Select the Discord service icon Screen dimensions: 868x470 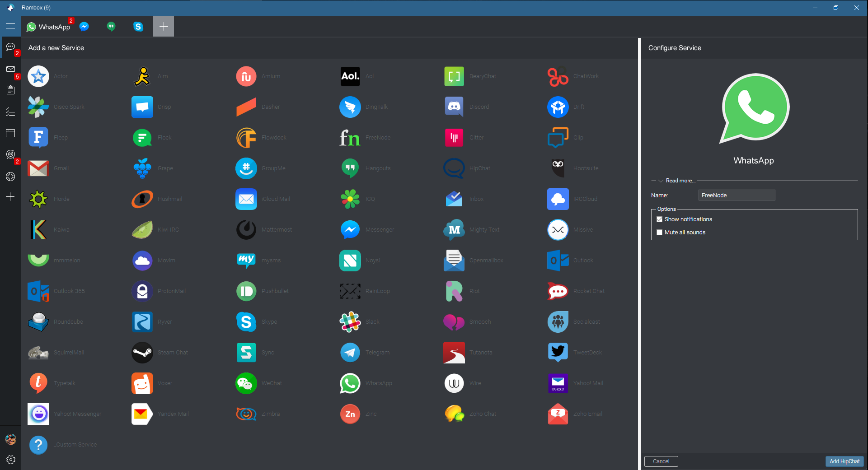pos(454,107)
